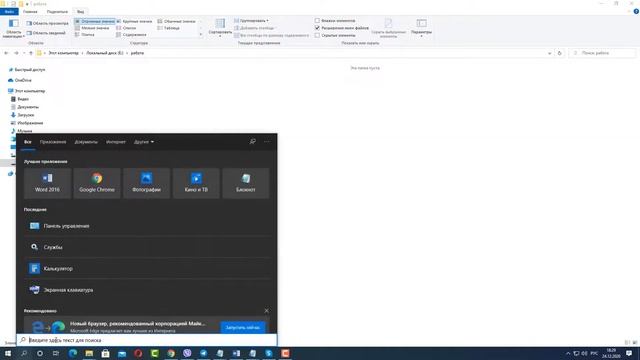Viewport: 640px width, 360px height.
Task: Open Cortana circle icon on taskbar
Action: [x=40, y=353]
